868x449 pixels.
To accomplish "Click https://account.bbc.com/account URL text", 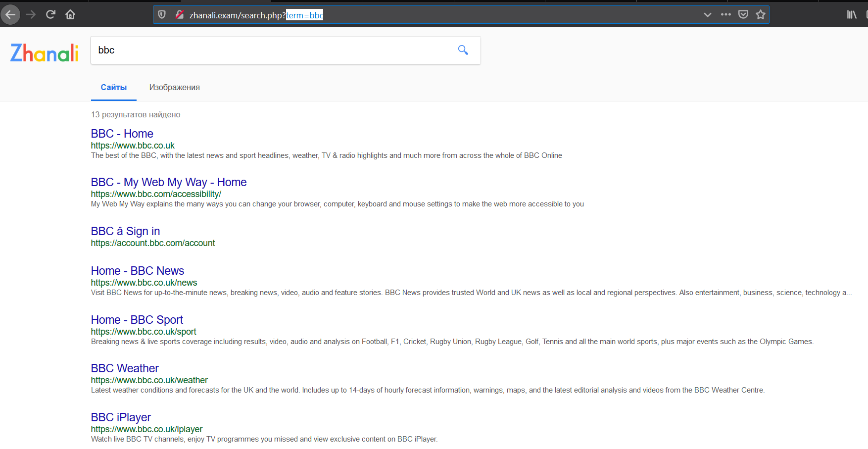I will tap(153, 243).
